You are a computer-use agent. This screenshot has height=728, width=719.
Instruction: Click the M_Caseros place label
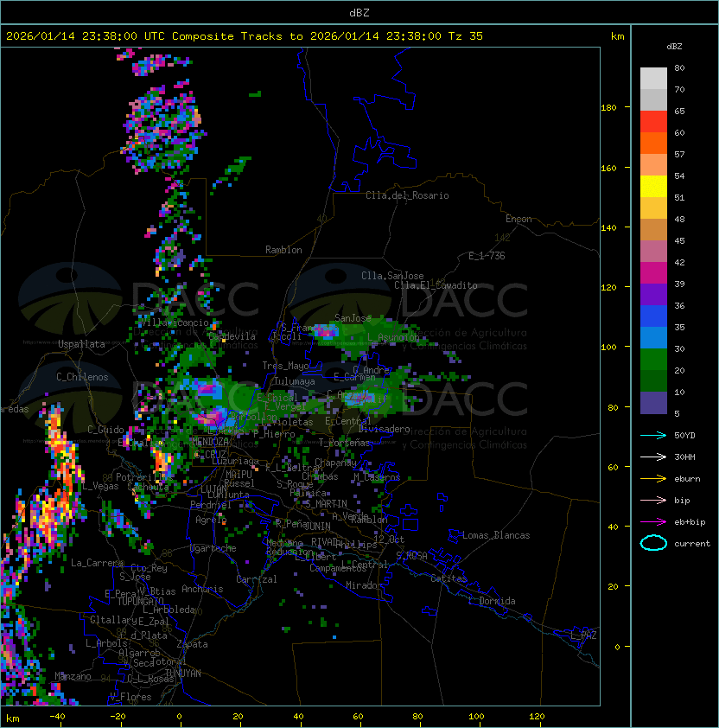377,477
